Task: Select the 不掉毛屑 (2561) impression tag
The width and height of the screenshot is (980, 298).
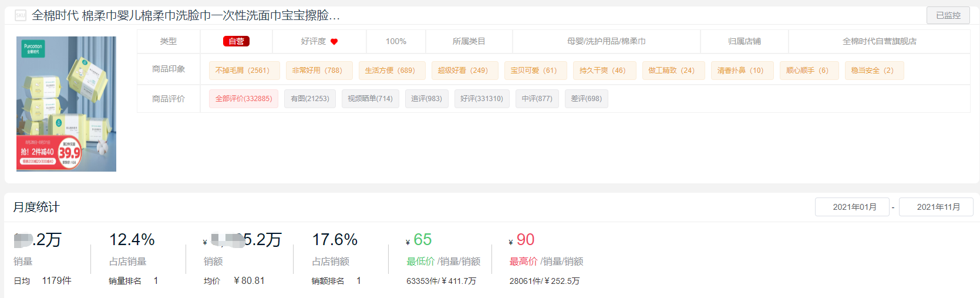Action: 244,71
